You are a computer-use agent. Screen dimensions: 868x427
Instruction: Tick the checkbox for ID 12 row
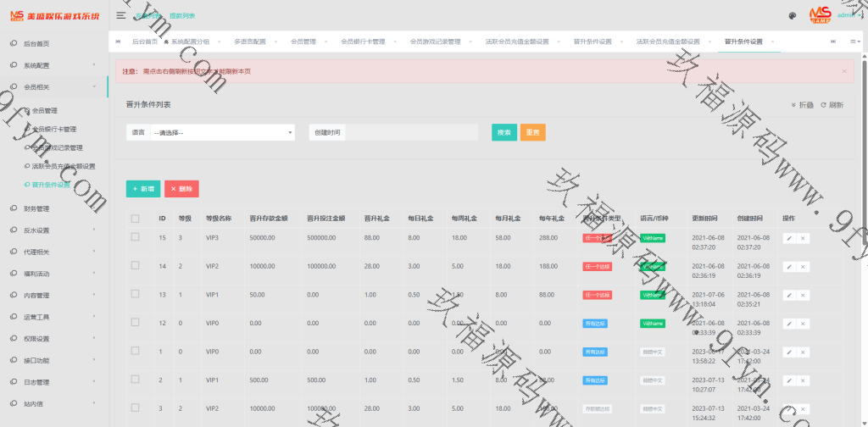tap(135, 323)
